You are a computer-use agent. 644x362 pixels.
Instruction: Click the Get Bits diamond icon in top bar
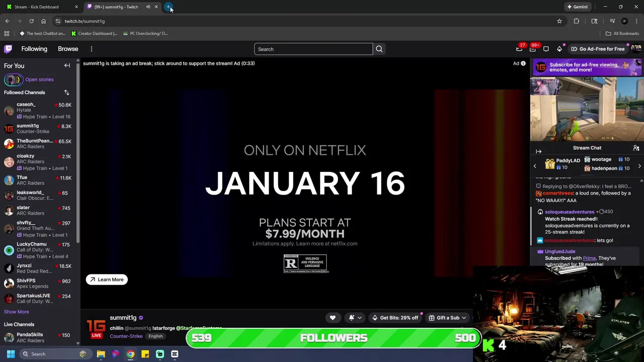(x=559, y=49)
